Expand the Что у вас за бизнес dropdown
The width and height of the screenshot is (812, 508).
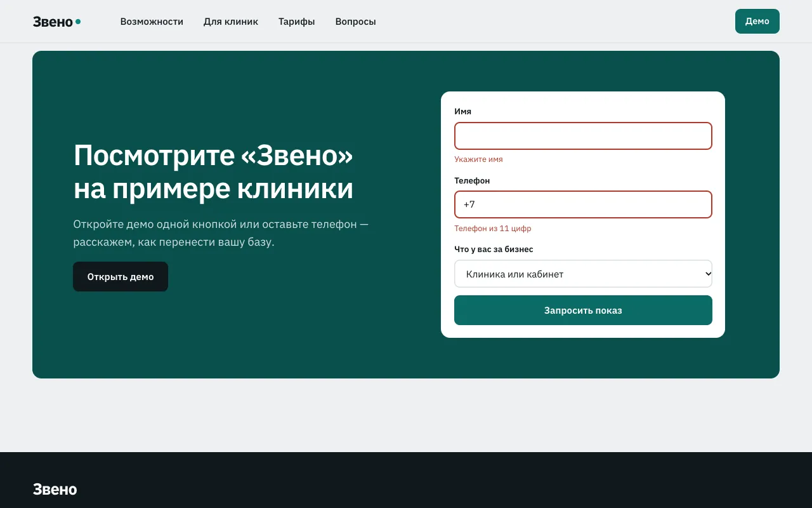coord(583,274)
